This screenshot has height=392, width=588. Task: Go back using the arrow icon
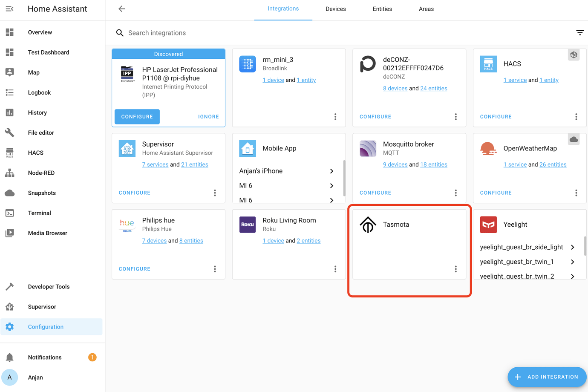tap(122, 9)
